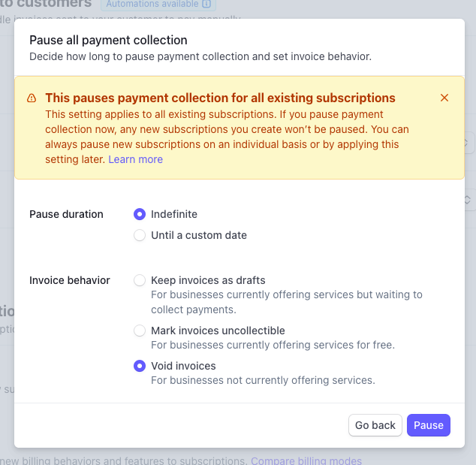Click the dialog subtitle about invoice behavior
Image resolution: width=476 pixels, height=465 pixels.
tap(200, 56)
